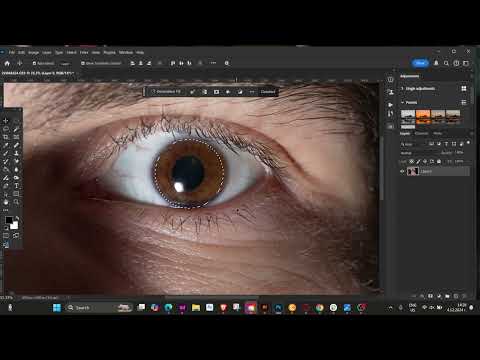Hide Layer 0 with the eye icon
This screenshot has width=480, height=360.
pos(402,171)
